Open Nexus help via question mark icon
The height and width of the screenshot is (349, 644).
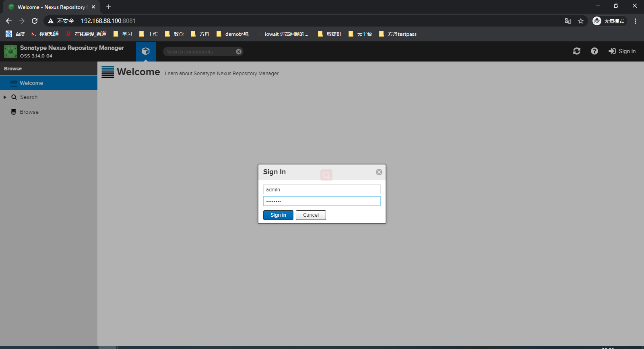[x=594, y=51]
